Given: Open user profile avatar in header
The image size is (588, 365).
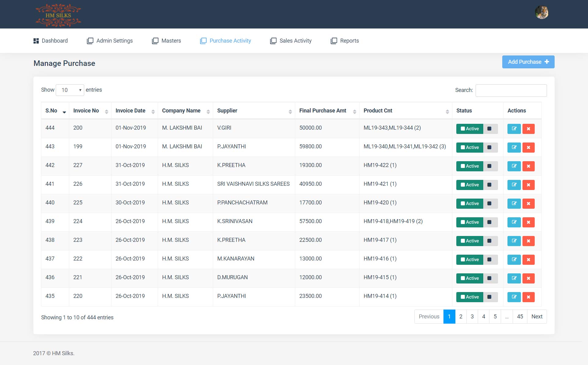Looking at the screenshot, I should click(541, 13).
